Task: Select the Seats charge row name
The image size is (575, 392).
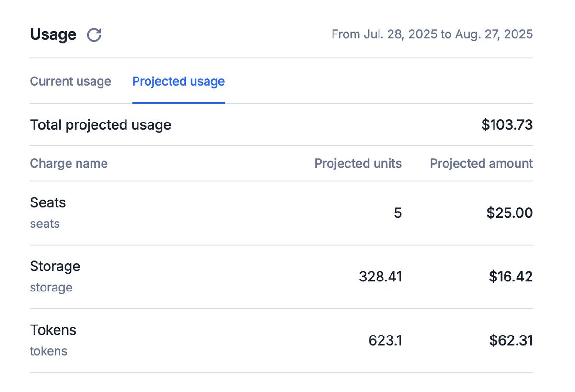Action: click(47, 202)
